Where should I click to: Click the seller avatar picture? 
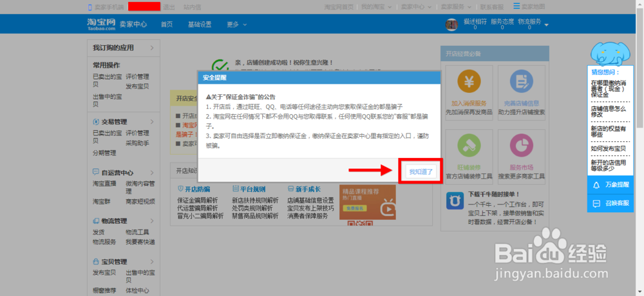452,25
